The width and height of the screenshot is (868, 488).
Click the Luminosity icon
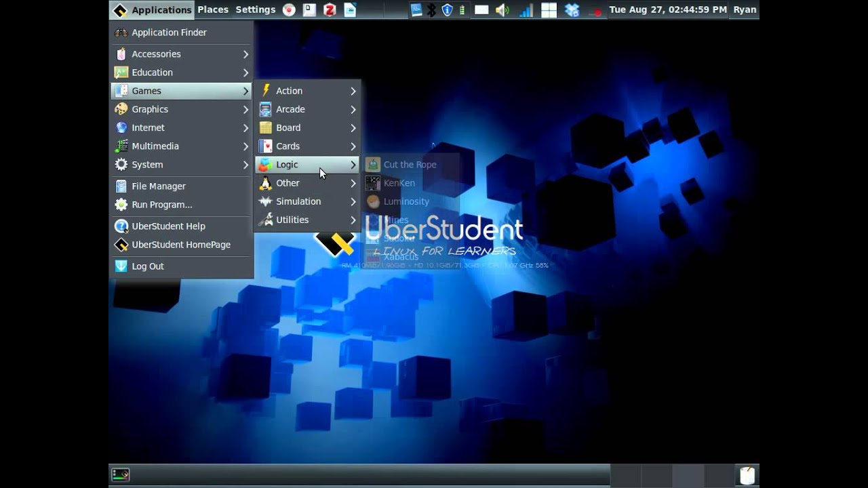(373, 201)
